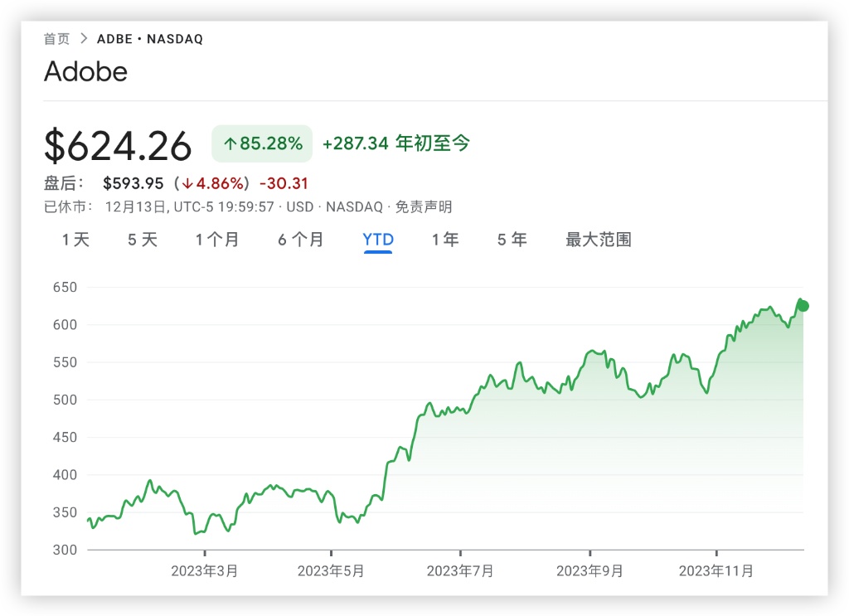Click the red down arrow beside 4.86%
Image resolution: width=849 pixels, height=616 pixels.
pyautogui.click(x=188, y=183)
